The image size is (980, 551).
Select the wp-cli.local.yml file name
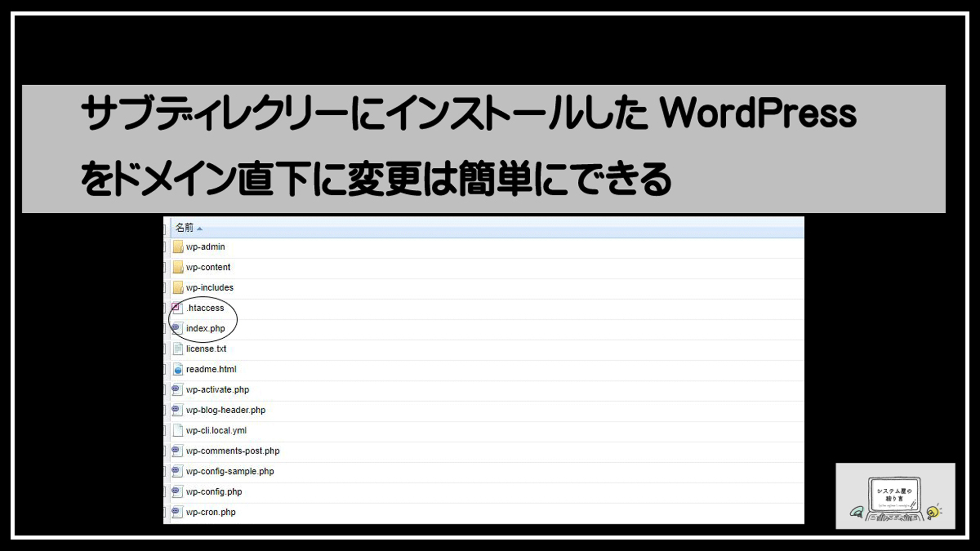tap(216, 431)
